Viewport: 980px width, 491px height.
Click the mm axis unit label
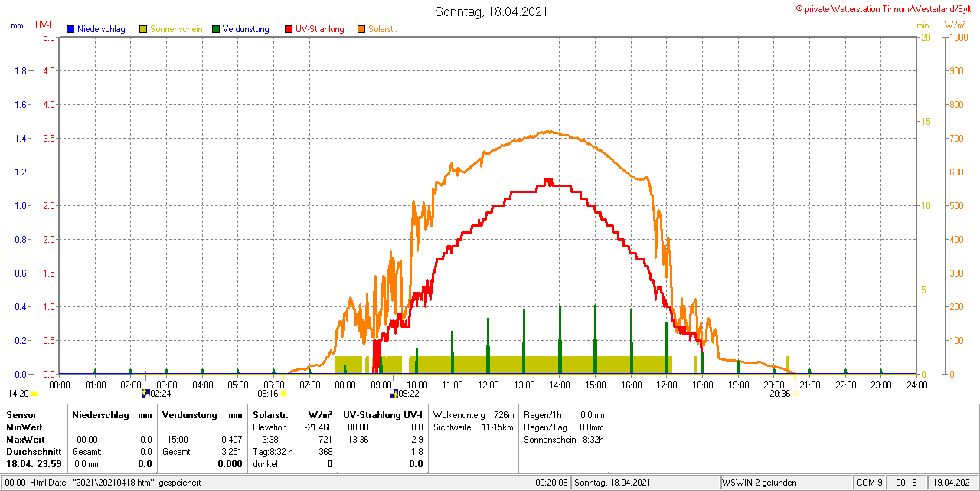17,25
